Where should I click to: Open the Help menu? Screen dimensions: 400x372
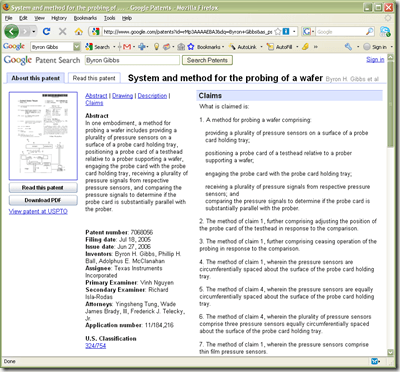(x=127, y=18)
